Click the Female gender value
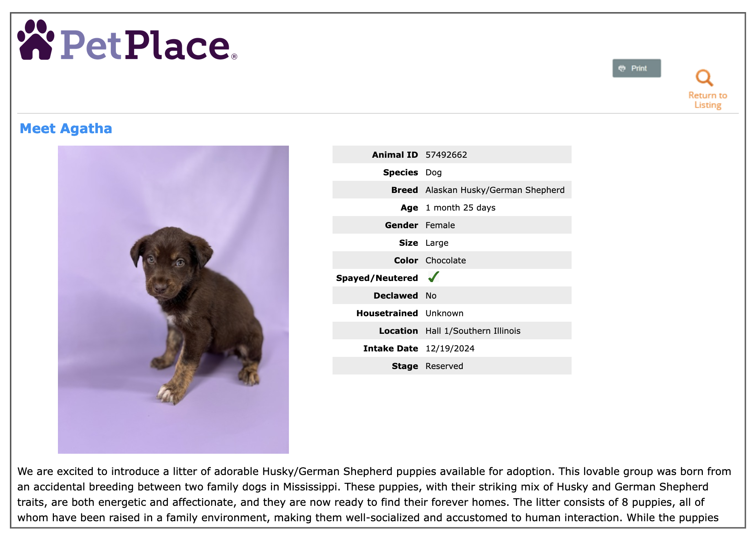 click(x=440, y=225)
